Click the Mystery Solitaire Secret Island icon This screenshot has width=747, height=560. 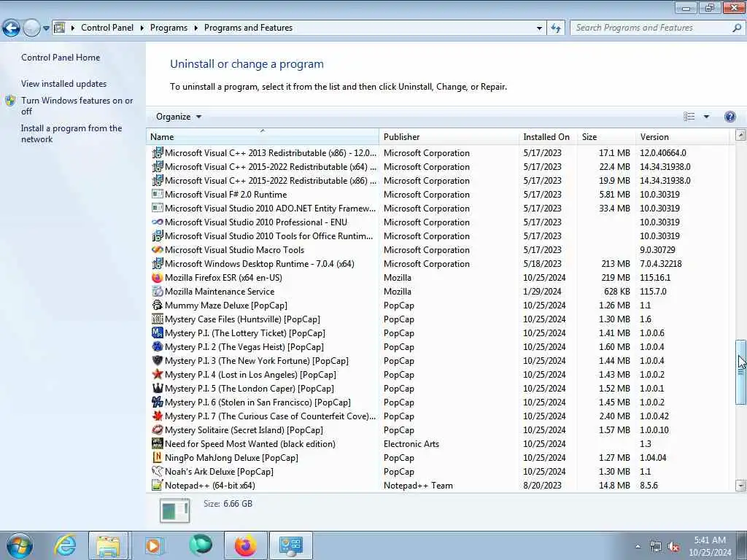click(x=158, y=429)
